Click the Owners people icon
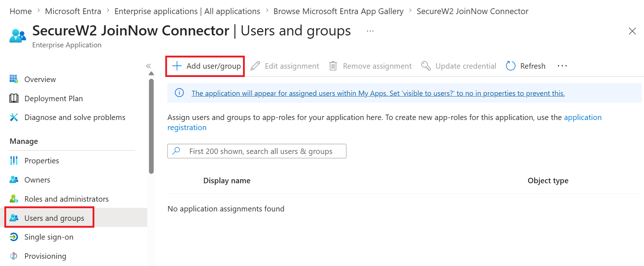The image size is (644, 266). (14, 180)
